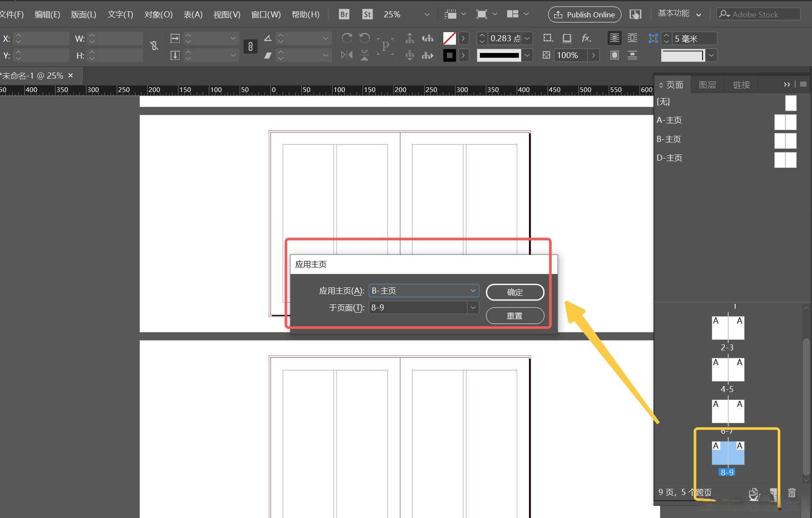Toggle the drop shadow icon
812x518 pixels.
(x=567, y=38)
